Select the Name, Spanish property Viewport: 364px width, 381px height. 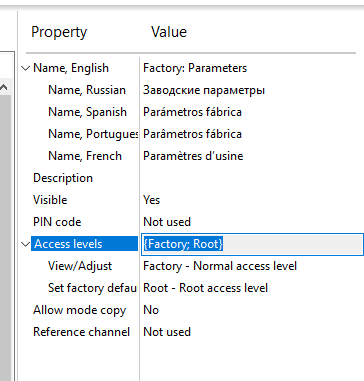[x=87, y=112]
